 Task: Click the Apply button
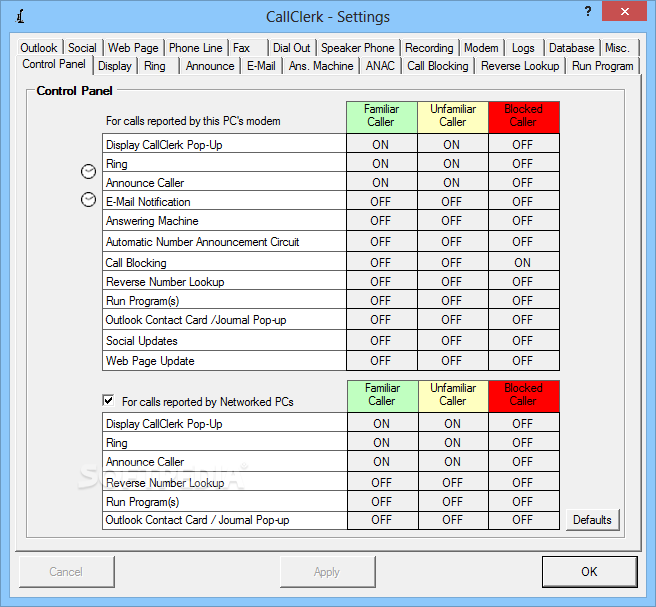(327, 571)
